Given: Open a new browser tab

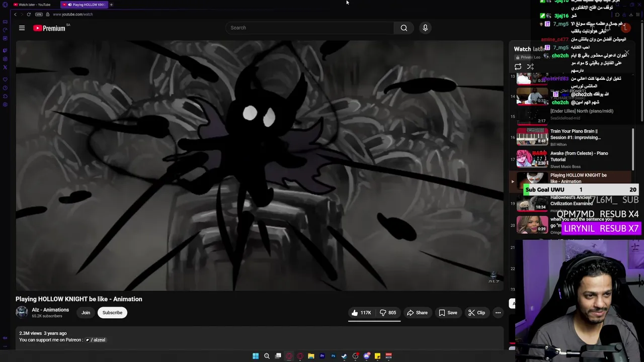Looking at the screenshot, I should pos(111,5).
